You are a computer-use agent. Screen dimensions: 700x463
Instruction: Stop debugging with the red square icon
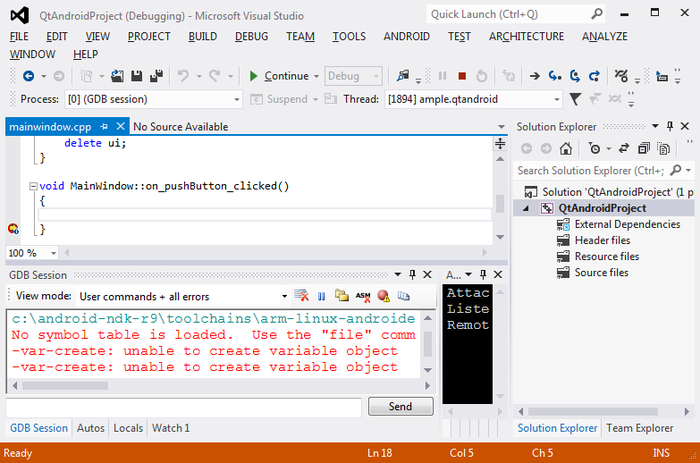coord(462,76)
